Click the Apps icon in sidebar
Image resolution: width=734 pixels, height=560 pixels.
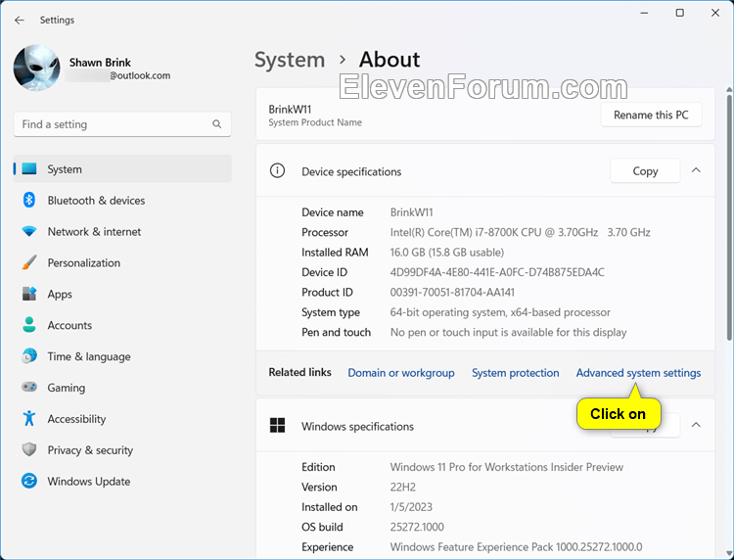click(29, 294)
